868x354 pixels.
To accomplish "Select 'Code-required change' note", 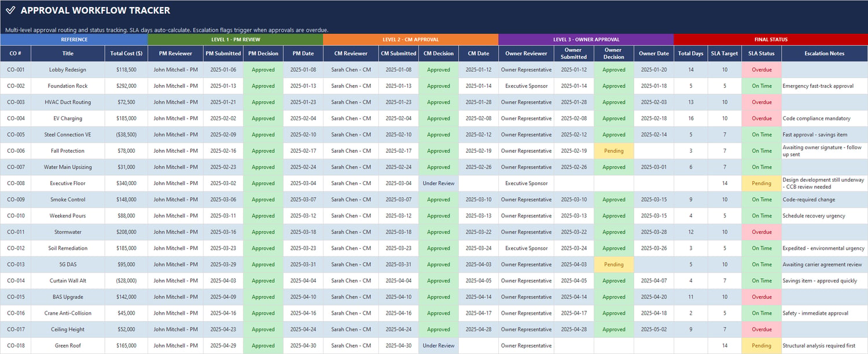I will tap(825, 199).
